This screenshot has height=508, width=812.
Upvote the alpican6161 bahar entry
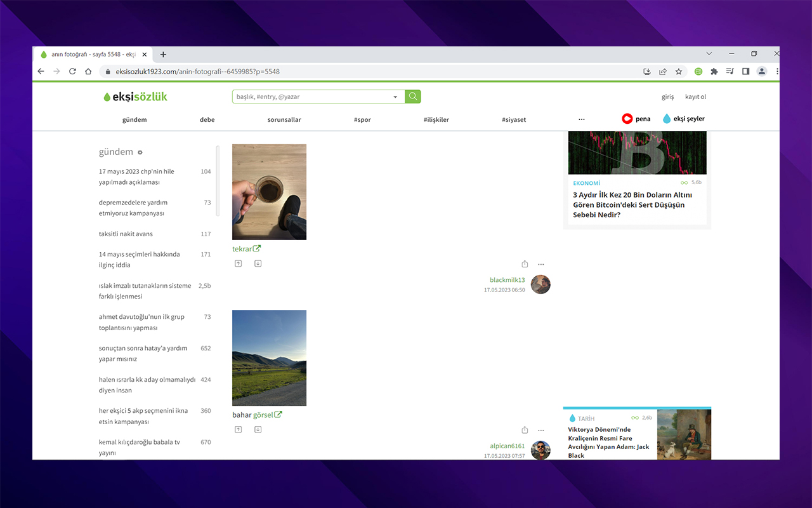tap(239, 429)
